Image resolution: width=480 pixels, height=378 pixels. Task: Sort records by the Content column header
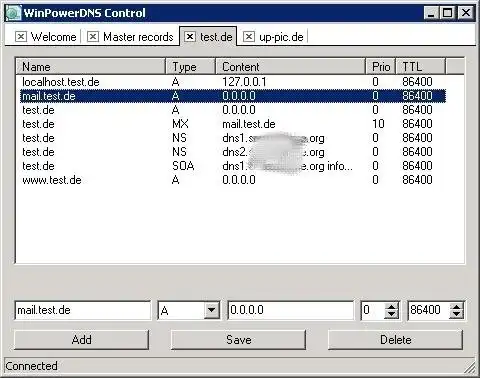click(x=290, y=66)
